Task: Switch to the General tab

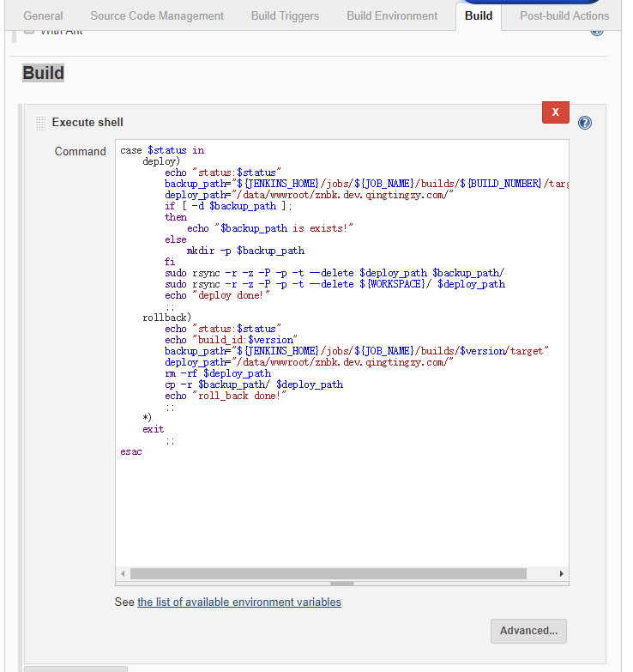Action: (43, 15)
